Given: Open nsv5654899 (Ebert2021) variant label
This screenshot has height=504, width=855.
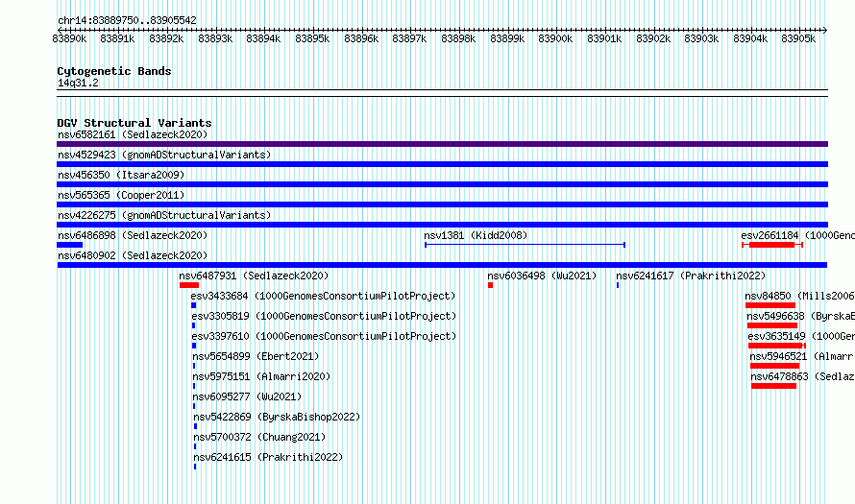Looking at the screenshot, I should pyautogui.click(x=256, y=356).
